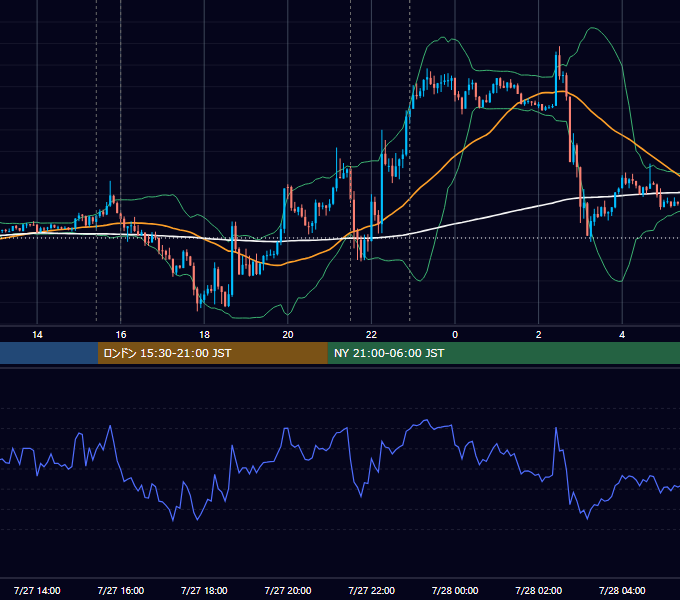Click the 16 hour label on the price chart axis

click(x=121, y=335)
